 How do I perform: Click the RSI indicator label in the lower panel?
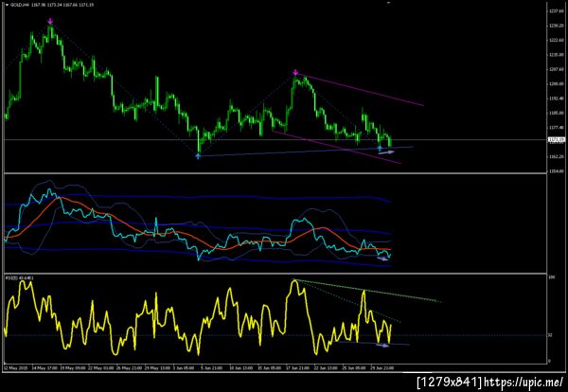coord(20,277)
